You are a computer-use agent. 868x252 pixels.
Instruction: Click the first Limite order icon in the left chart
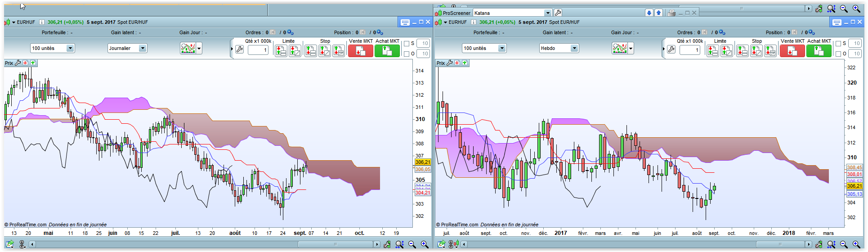[x=281, y=51]
